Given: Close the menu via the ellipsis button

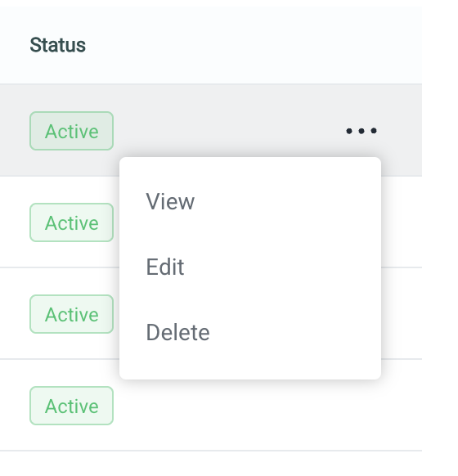Looking at the screenshot, I should [361, 131].
